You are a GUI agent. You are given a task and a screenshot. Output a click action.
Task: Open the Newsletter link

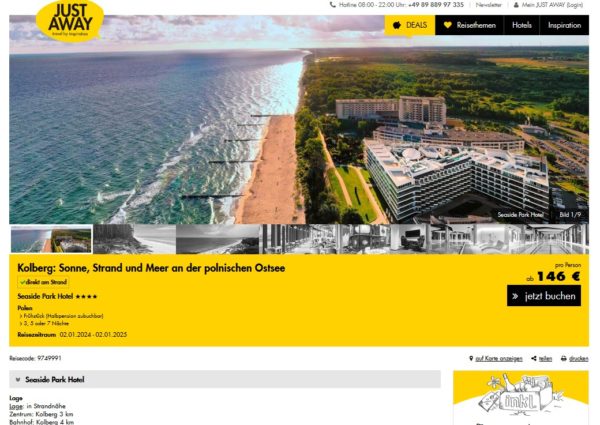pyautogui.click(x=488, y=5)
